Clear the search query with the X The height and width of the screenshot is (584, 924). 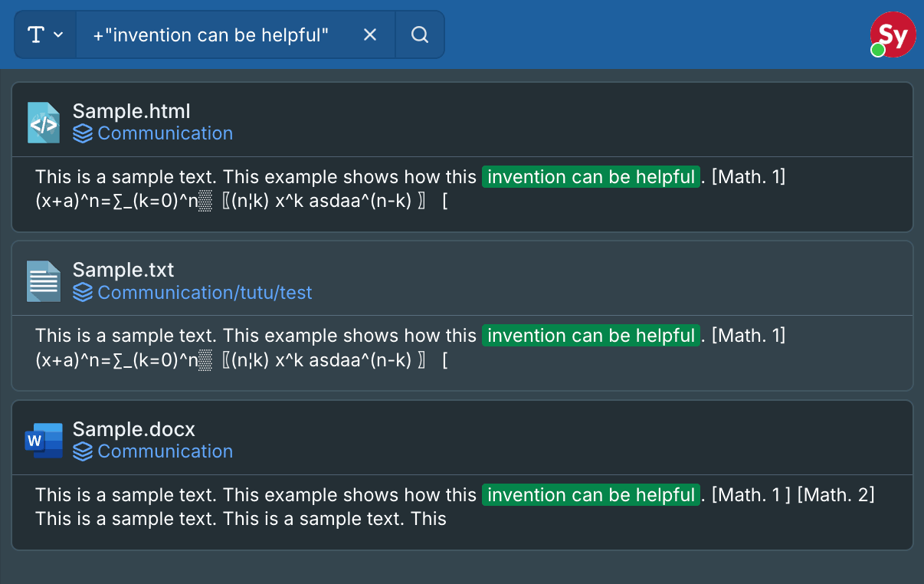coord(370,34)
